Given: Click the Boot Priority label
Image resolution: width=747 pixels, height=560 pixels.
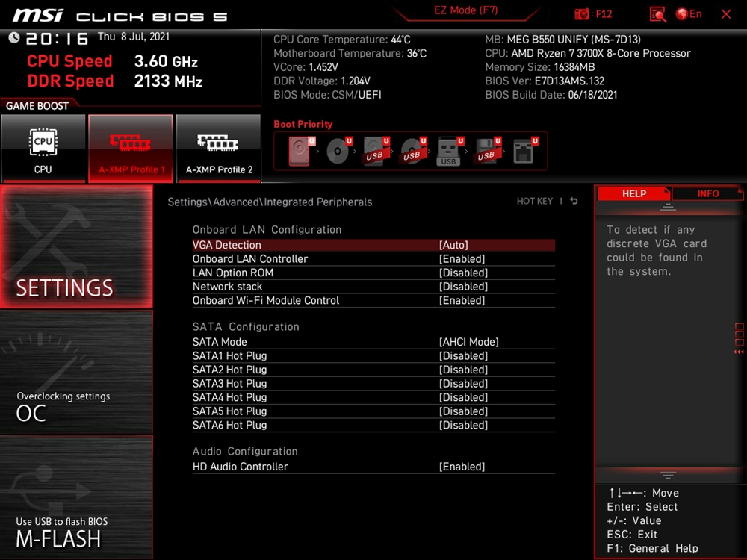Looking at the screenshot, I should click(x=303, y=124).
